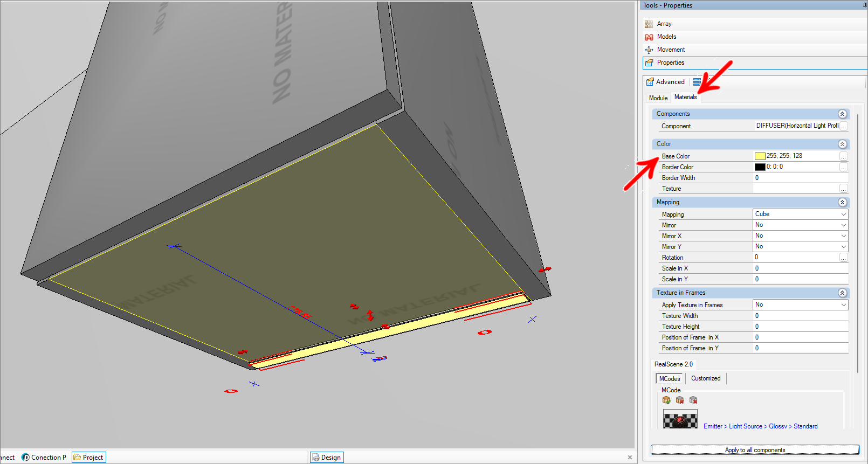Image resolution: width=868 pixels, height=464 pixels.
Task: Click the gray MCode box with red X icon
Action: (x=693, y=400)
